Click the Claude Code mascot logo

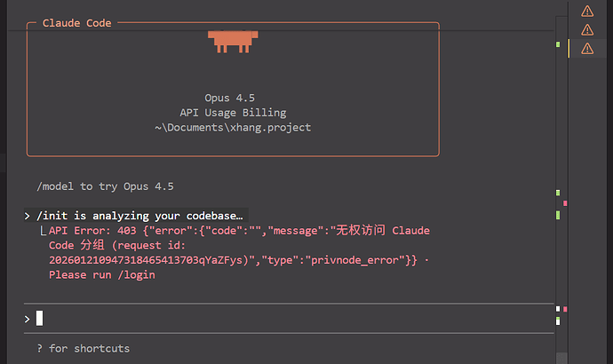pos(233,40)
